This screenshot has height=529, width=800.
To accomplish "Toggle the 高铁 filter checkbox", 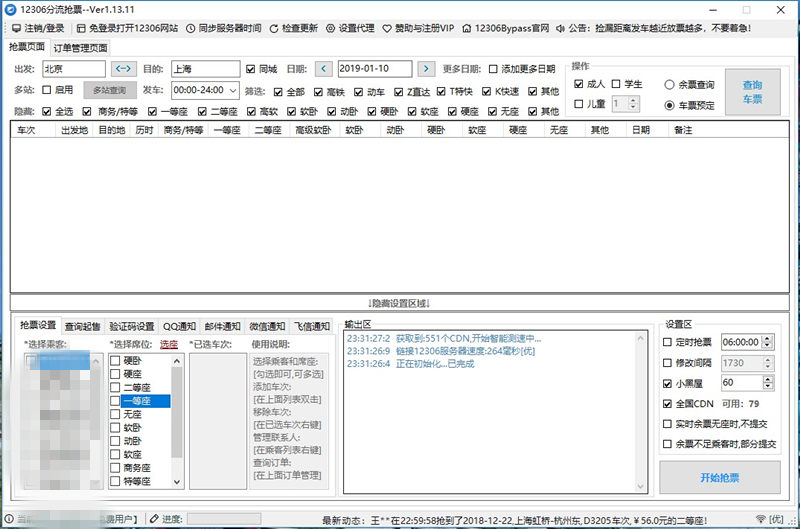I will coord(318,92).
